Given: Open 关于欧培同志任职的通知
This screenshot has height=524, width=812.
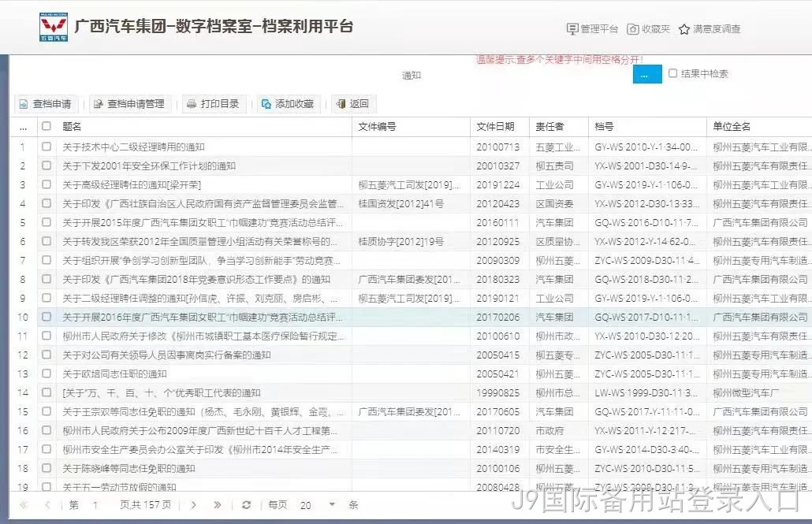Looking at the screenshot, I should [114, 373].
